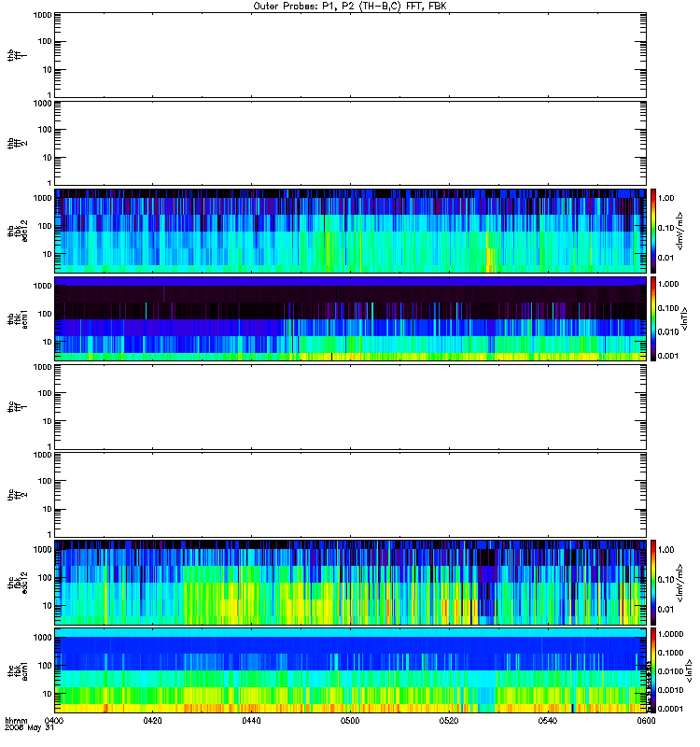Click the '<|mV/m|>' unit label beside thc edc12 colorbar
Image resolution: width=700 pixels, height=747 pixels.
680,583
